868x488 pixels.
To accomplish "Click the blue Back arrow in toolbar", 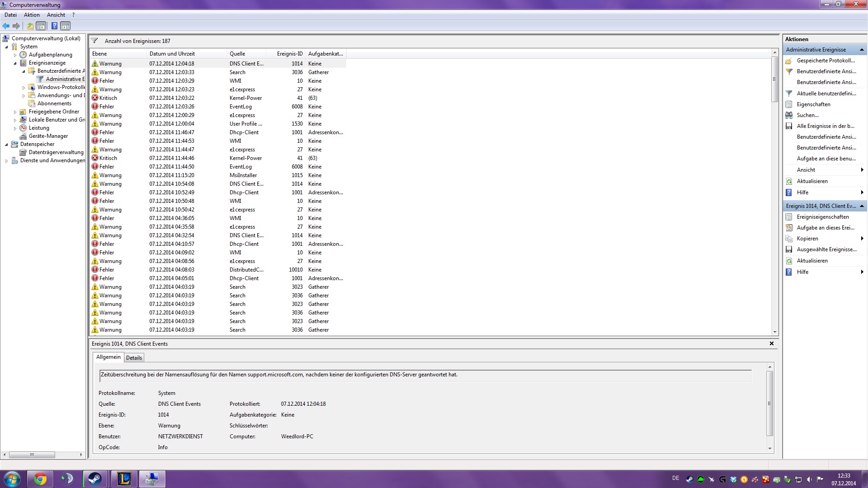I will pyautogui.click(x=6, y=26).
